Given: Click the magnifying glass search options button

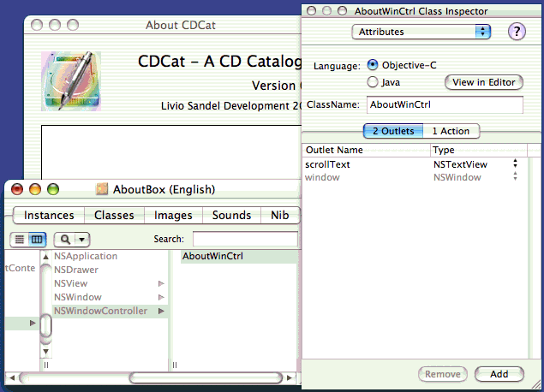Looking at the screenshot, I should pos(71,240).
